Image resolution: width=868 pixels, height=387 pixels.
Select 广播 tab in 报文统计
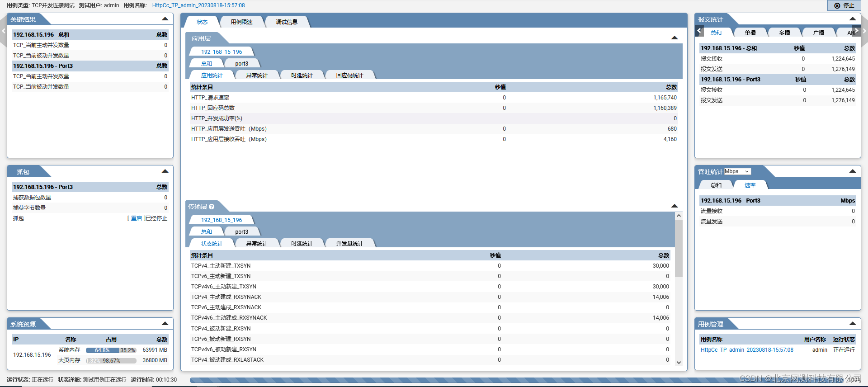pos(819,33)
